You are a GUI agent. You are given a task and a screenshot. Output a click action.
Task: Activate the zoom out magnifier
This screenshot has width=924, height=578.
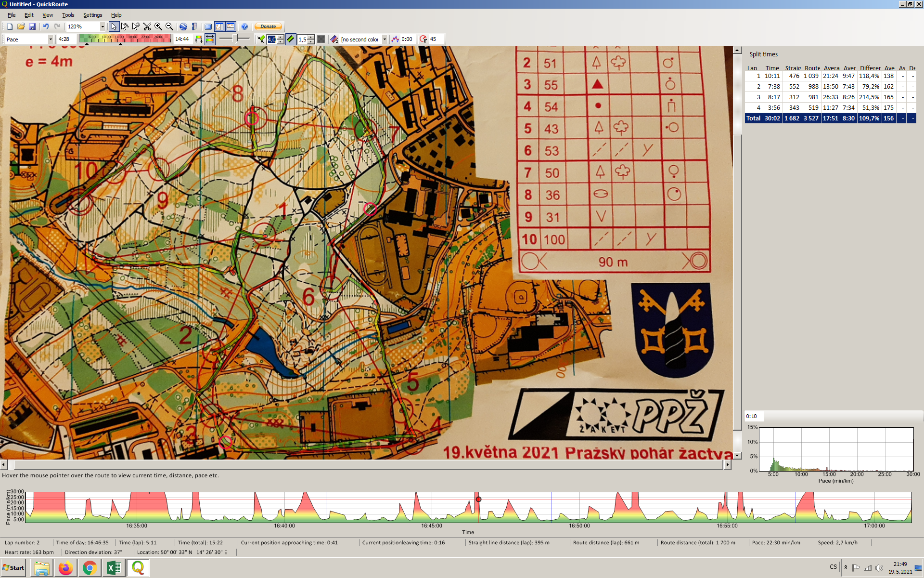click(169, 26)
